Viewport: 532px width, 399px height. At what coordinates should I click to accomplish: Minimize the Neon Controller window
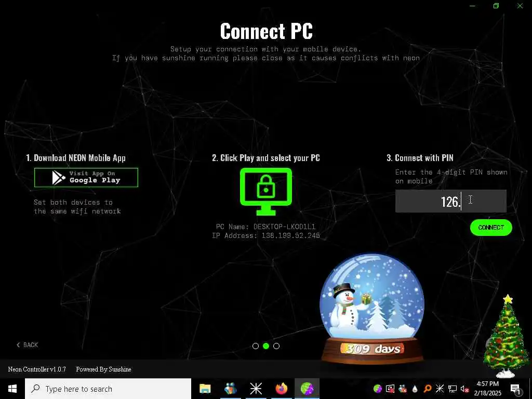pyautogui.click(x=472, y=6)
